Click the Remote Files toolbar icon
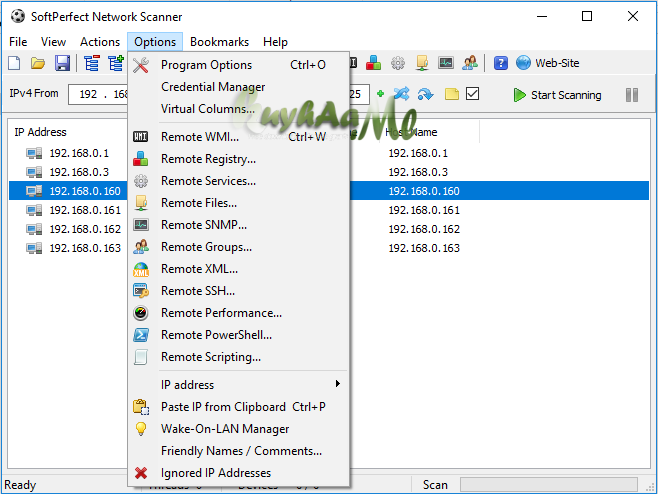 pos(422,63)
